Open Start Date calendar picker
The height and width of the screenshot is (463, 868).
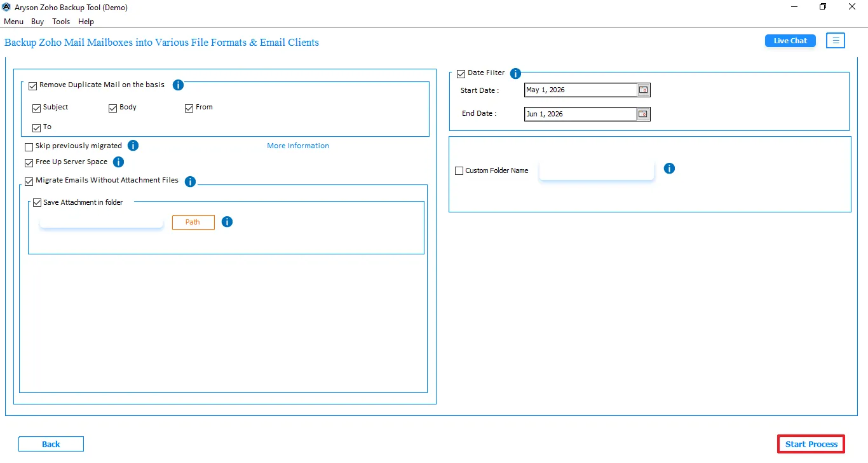click(643, 90)
